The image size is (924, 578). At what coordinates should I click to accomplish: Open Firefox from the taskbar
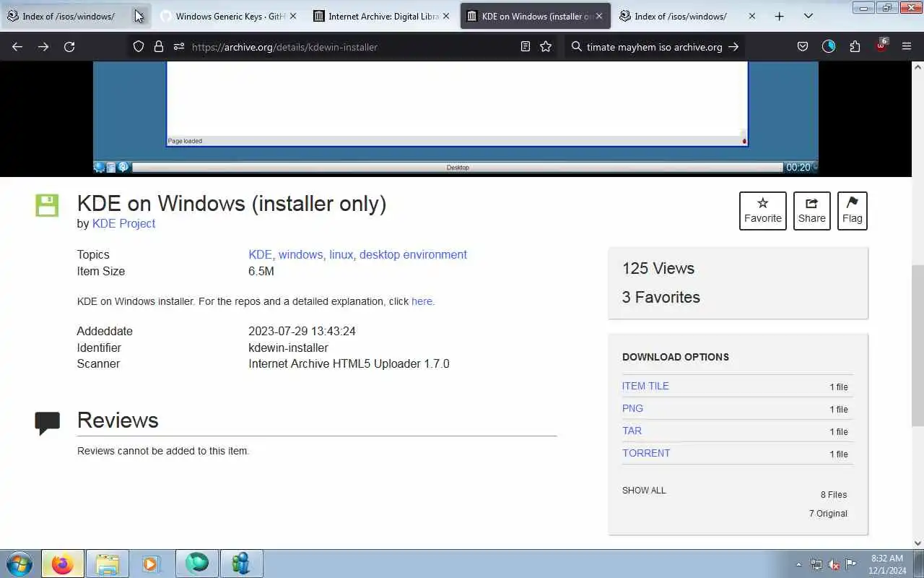[62, 564]
